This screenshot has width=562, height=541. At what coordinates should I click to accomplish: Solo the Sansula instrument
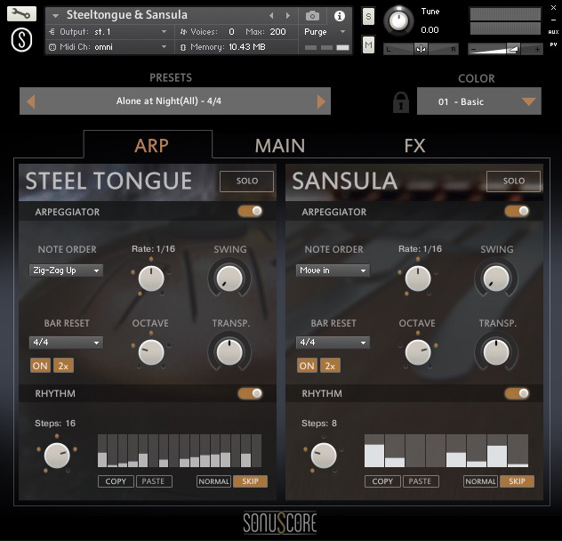[x=513, y=181]
